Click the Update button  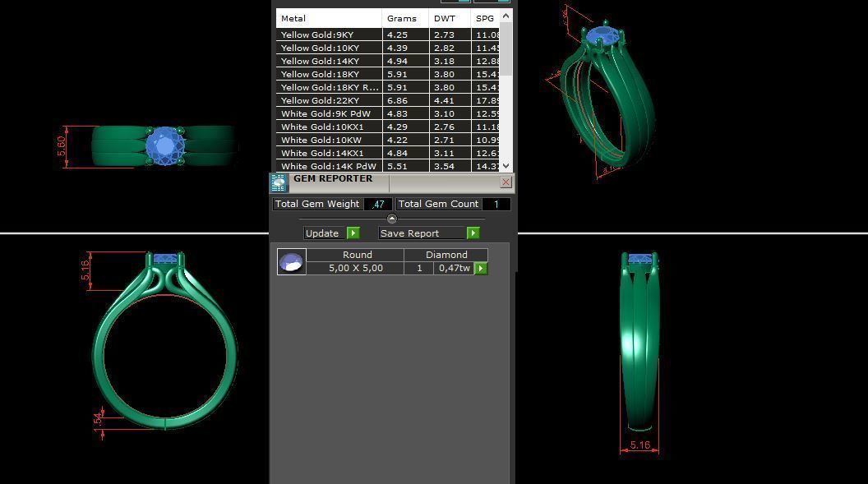pos(325,233)
